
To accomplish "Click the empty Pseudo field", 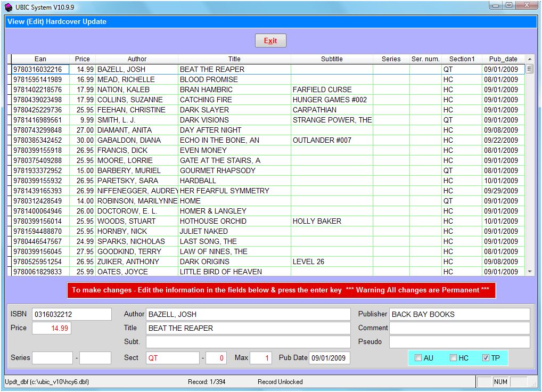I will pos(459,342).
